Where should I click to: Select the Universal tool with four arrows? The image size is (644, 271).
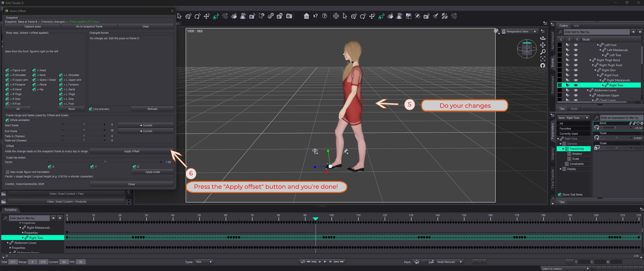pyautogui.click(x=336, y=16)
